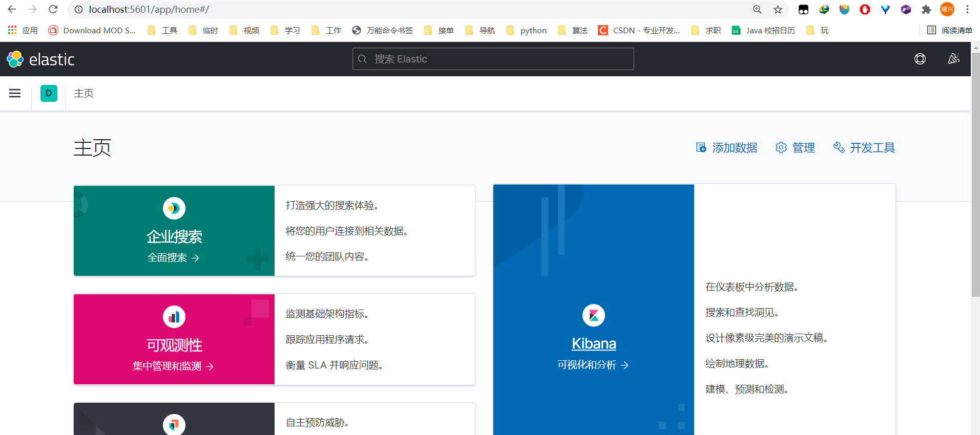
Task: Click the browser address bar URL
Action: [x=149, y=9]
